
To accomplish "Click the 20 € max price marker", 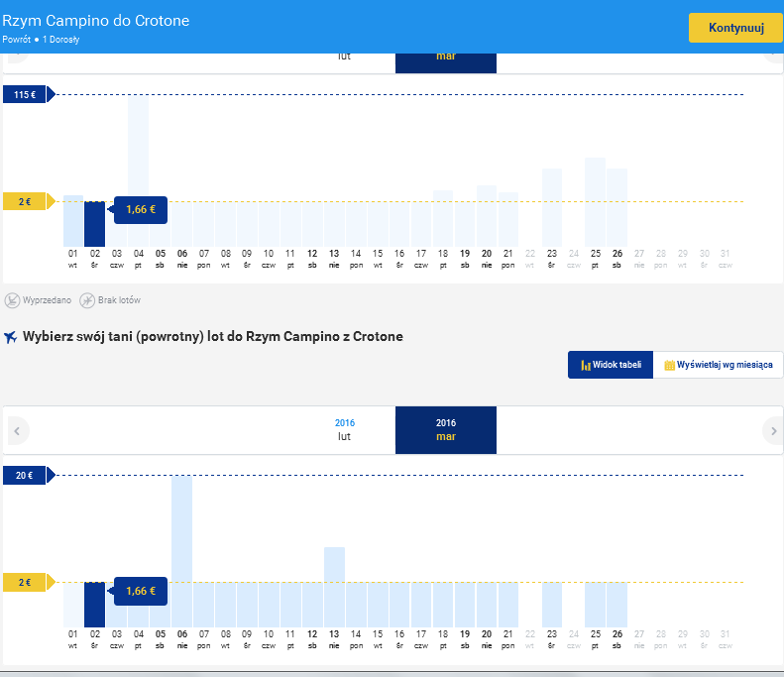I will (x=29, y=475).
